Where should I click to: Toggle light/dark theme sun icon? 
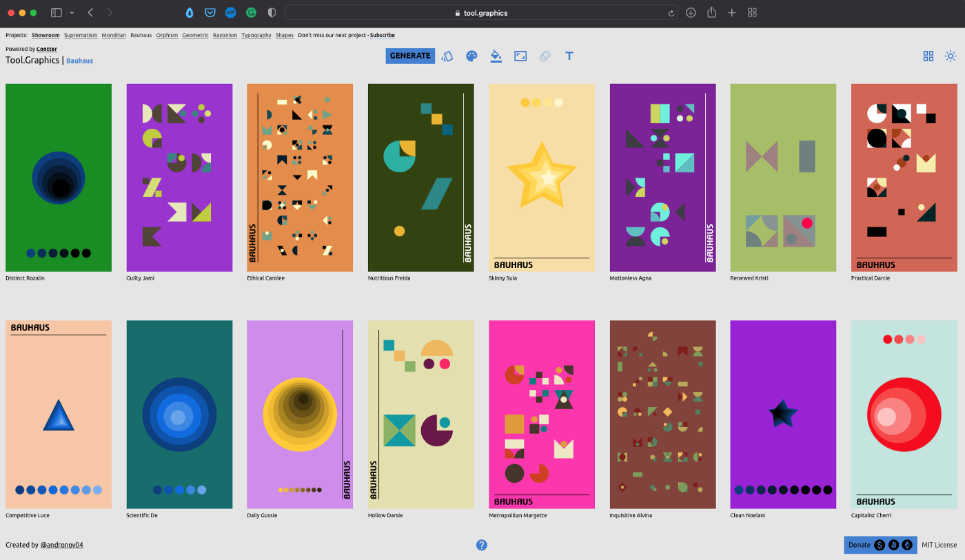click(x=951, y=56)
